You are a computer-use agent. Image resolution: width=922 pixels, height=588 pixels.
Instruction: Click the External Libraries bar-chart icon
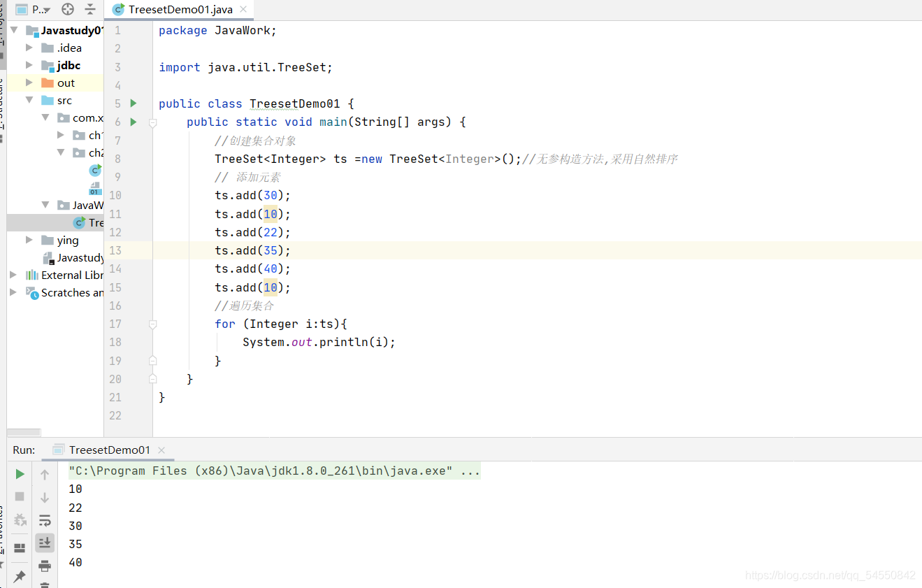(x=32, y=275)
